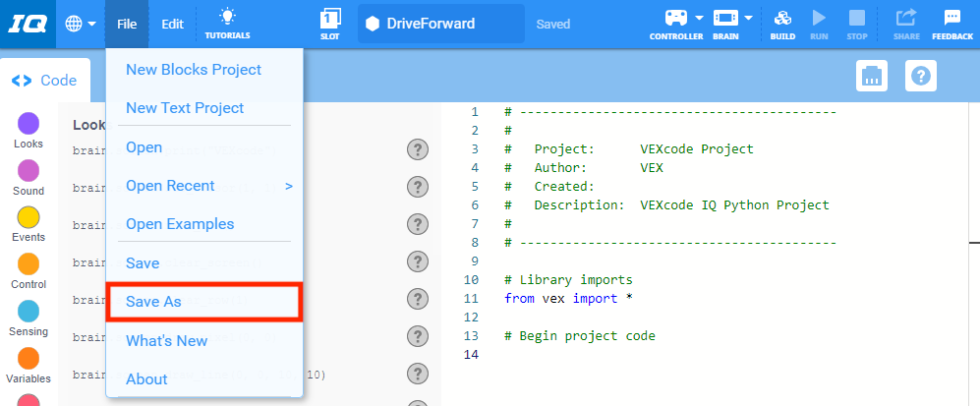Image resolution: width=980 pixels, height=406 pixels.
Task: Select the blue Sensing category
Action: coord(29,311)
